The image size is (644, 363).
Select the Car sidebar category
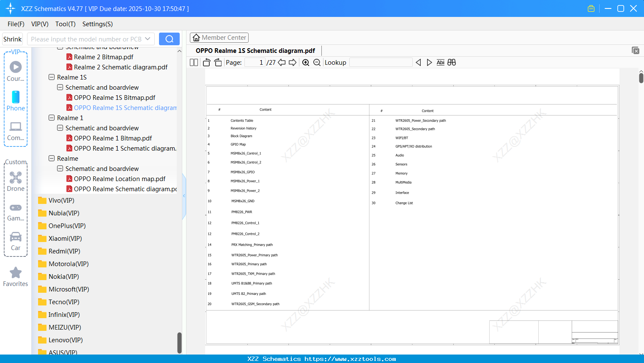16,241
